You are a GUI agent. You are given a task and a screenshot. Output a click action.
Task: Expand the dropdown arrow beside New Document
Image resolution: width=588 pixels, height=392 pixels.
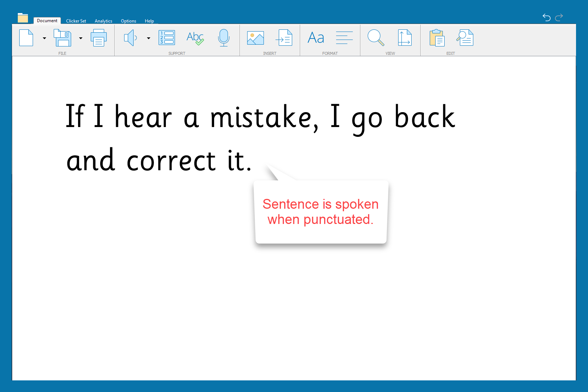pos(44,38)
